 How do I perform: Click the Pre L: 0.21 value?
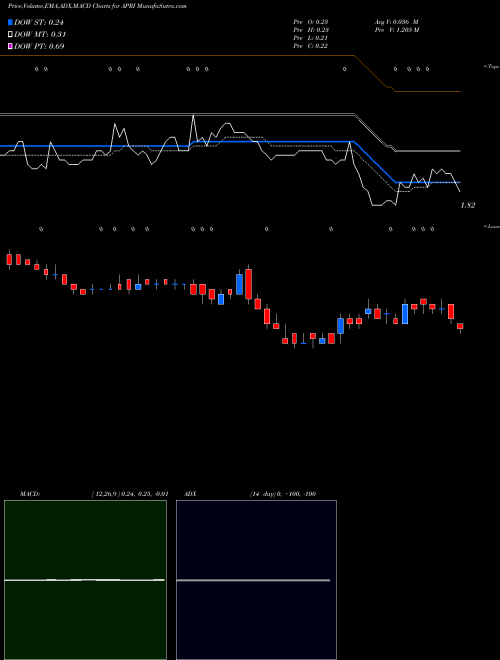(311, 38)
